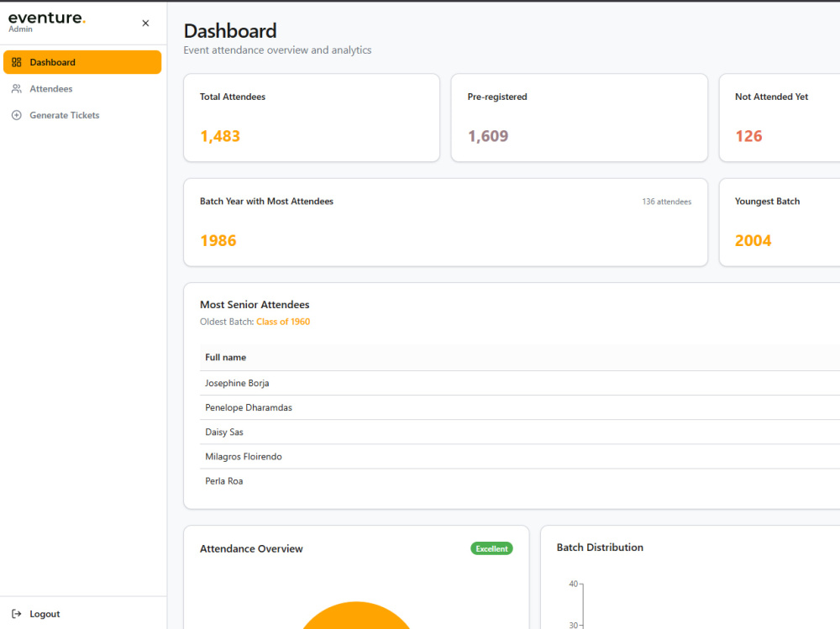
Task: Click the 40 axis label in Batch Distribution
Action: (x=573, y=584)
